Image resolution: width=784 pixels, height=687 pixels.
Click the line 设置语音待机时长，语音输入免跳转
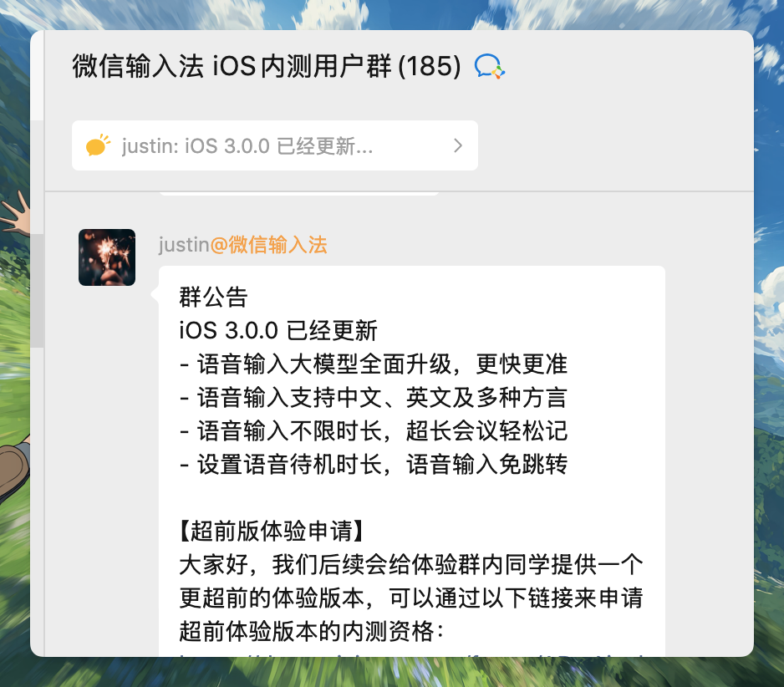point(374,465)
